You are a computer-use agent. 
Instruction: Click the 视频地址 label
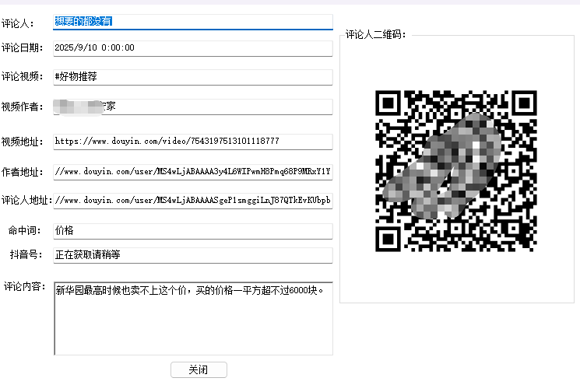(x=23, y=142)
